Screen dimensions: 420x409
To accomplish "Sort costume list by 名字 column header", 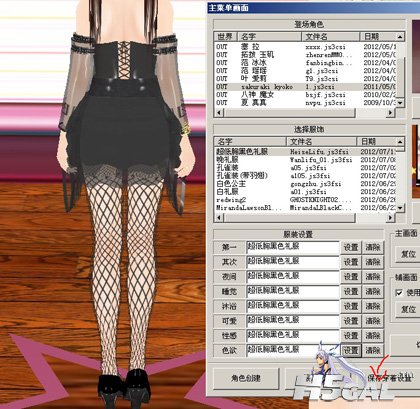I will pos(250,141).
